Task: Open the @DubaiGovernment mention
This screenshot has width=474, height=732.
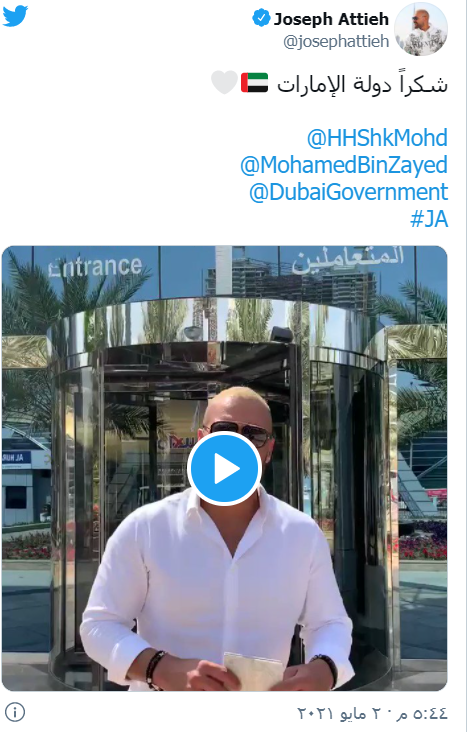Action: click(x=348, y=192)
